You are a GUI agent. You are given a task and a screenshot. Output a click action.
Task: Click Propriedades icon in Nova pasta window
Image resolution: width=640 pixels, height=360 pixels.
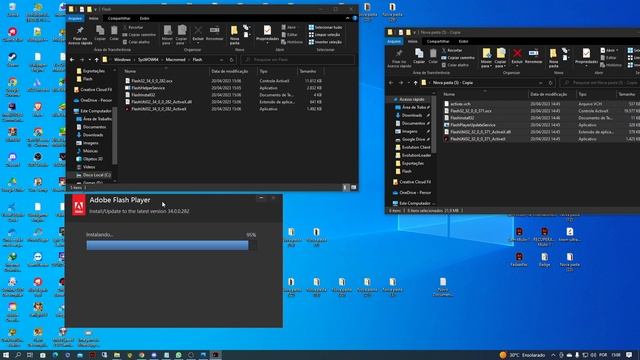(586, 53)
